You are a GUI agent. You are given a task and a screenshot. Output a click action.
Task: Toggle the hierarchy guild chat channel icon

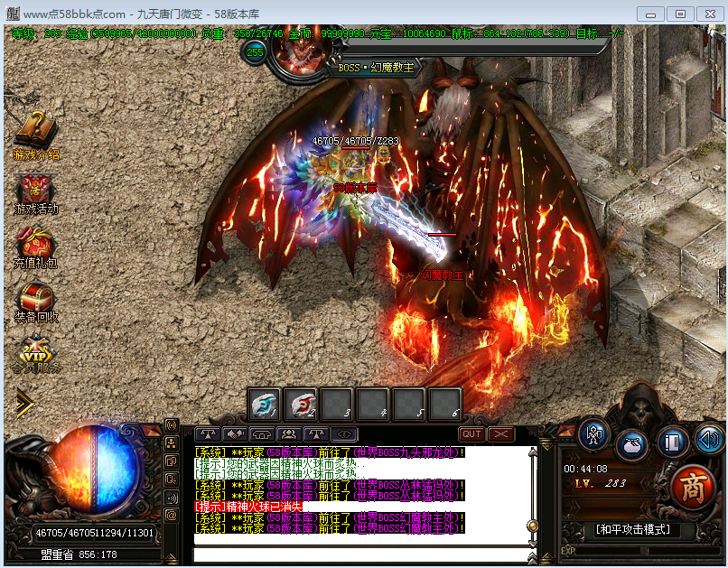tap(172, 443)
